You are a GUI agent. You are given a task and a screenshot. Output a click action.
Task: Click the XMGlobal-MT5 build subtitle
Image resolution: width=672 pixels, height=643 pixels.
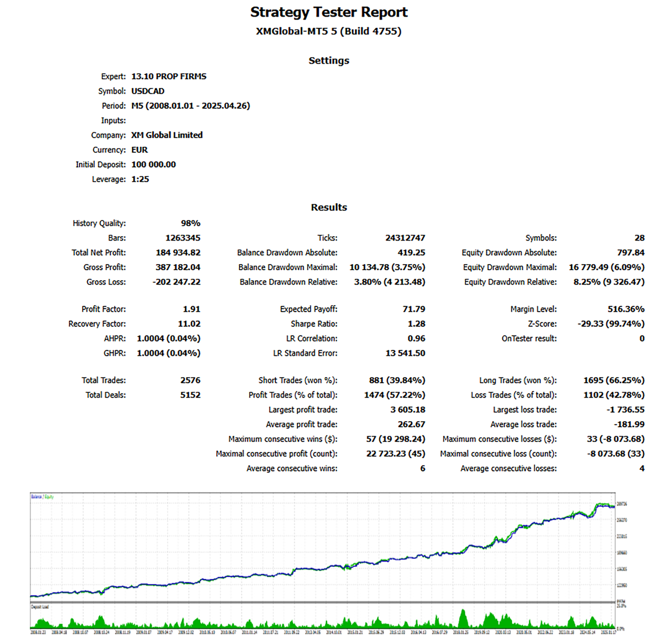[x=329, y=31]
